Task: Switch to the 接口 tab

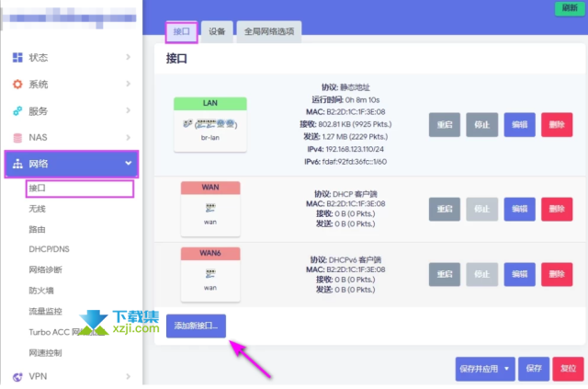Action: point(182,31)
